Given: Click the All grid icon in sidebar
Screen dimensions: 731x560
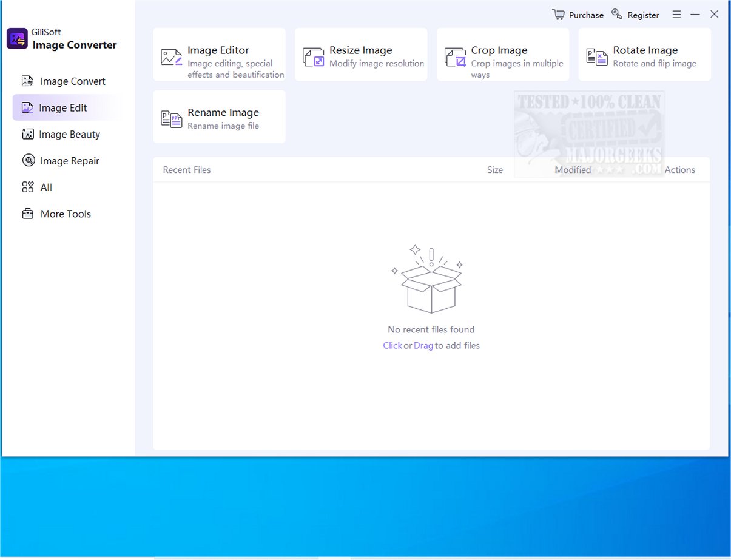Looking at the screenshot, I should point(27,187).
